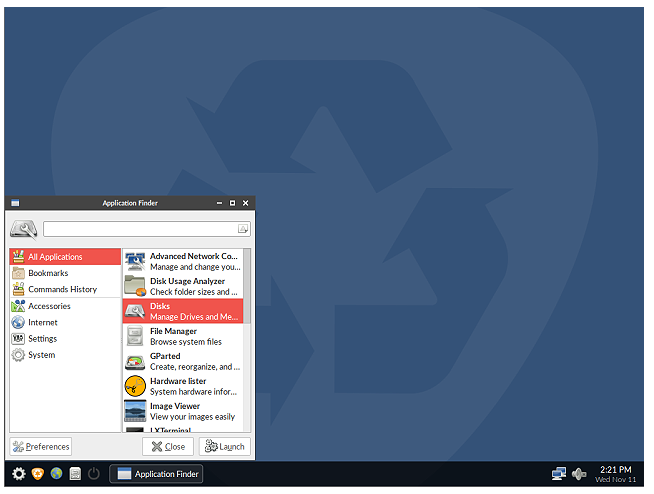Click the application list scrollbar
This screenshot has height=494, width=654.
tap(247, 286)
